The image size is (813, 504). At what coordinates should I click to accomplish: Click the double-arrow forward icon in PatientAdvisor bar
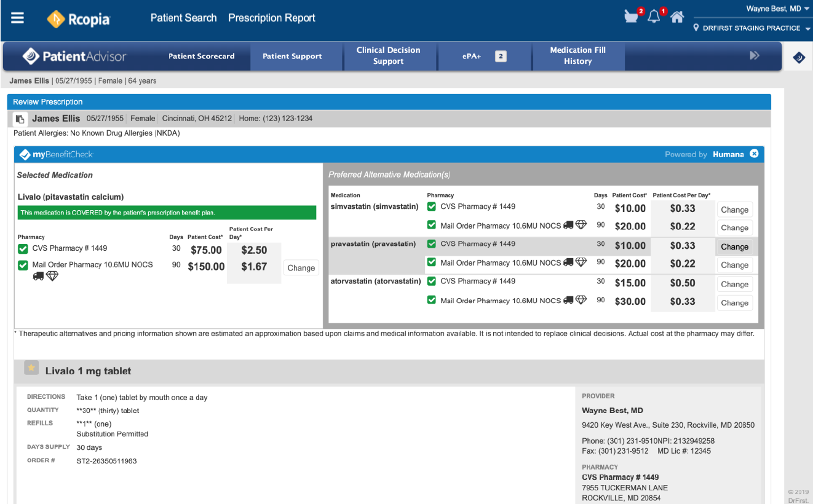[755, 56]
